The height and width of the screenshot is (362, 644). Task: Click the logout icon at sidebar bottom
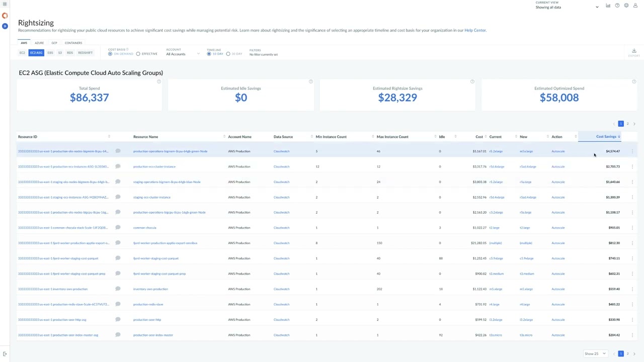5,354
